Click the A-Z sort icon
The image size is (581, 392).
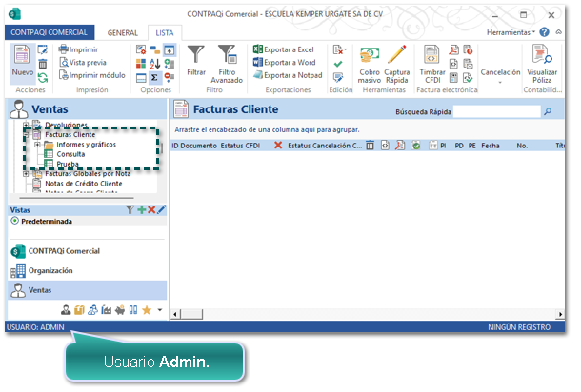pyautogui.click(x=154, y=64)
